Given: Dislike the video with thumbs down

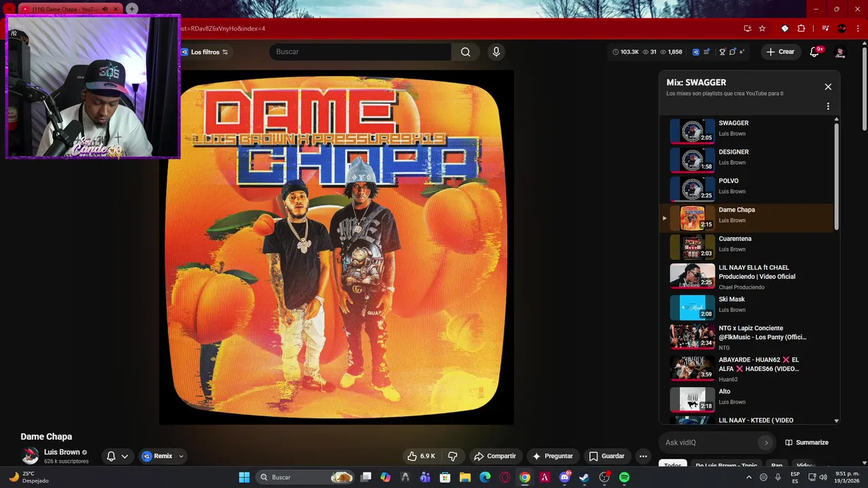Looking at the screenshot, I should point(453,456).
